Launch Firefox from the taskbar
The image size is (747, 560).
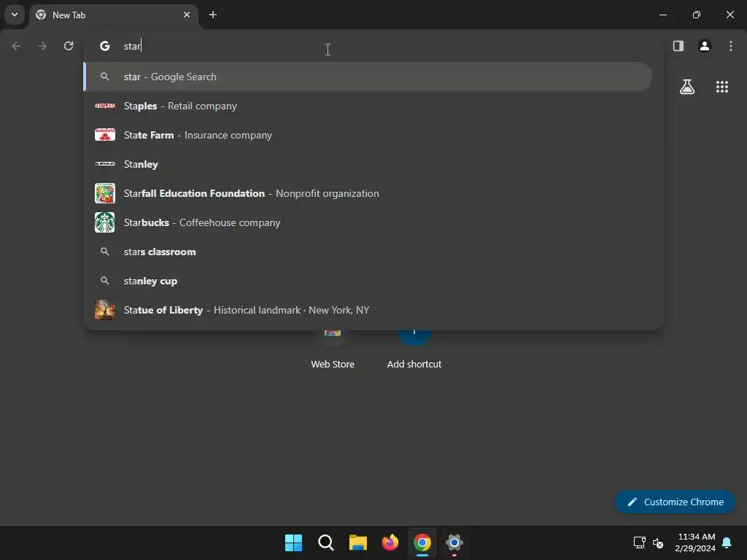click(390, 542)
